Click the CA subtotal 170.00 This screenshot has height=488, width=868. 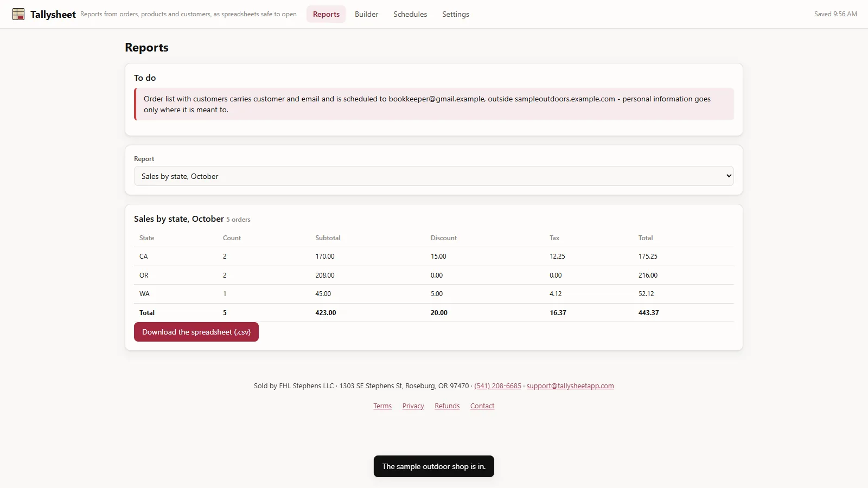pos(325,256)
